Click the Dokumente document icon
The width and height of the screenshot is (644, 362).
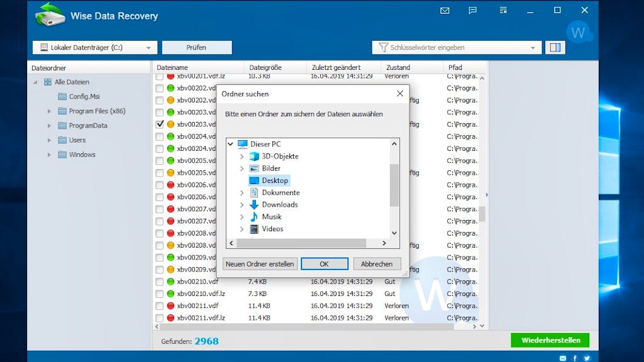click(x=254, y=192)
